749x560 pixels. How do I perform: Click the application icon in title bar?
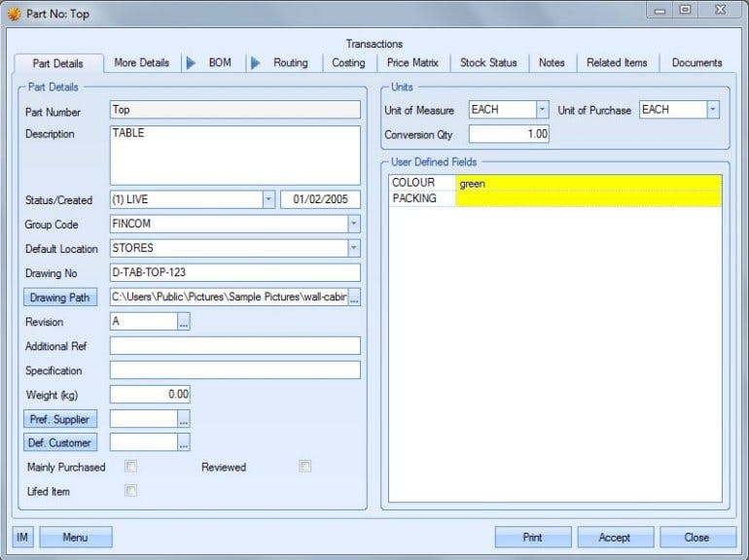click(x=15, y=14)
